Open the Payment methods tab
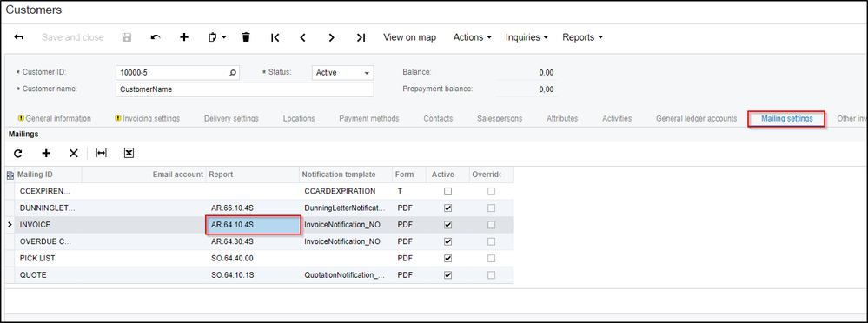 [x=369, y=118]
